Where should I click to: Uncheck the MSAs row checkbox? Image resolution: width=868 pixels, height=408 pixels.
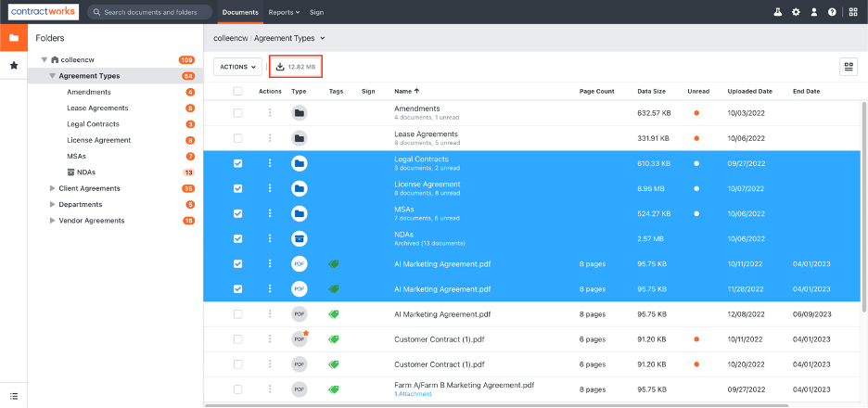click(x=238, y=213)
